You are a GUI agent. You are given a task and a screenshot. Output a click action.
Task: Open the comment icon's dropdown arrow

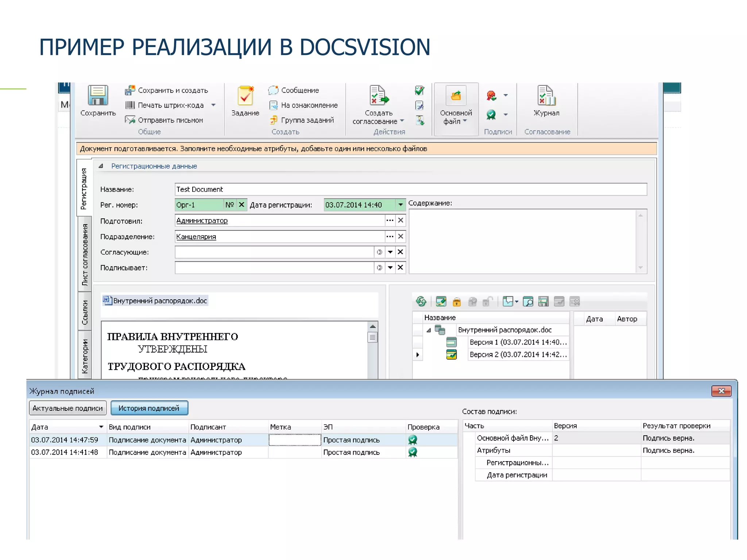click(x=516, y=302)
